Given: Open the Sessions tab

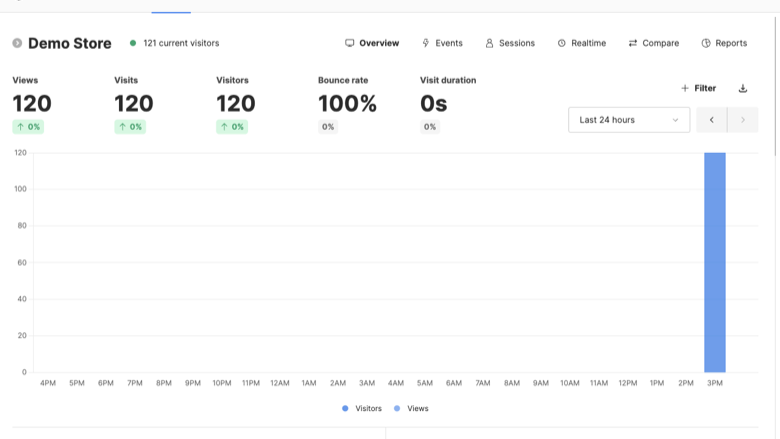Looking at the screenshot, I should (x=510, y=43).
